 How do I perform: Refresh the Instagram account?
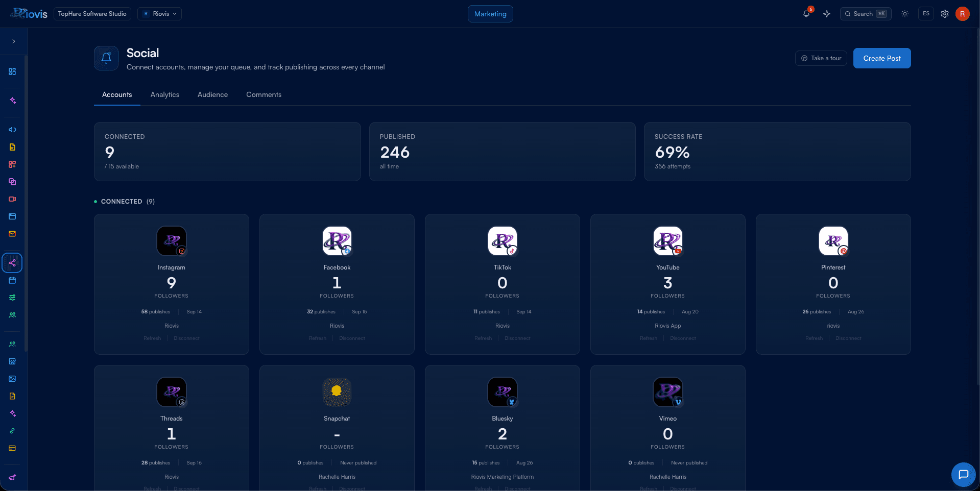[x=152, y=338]
